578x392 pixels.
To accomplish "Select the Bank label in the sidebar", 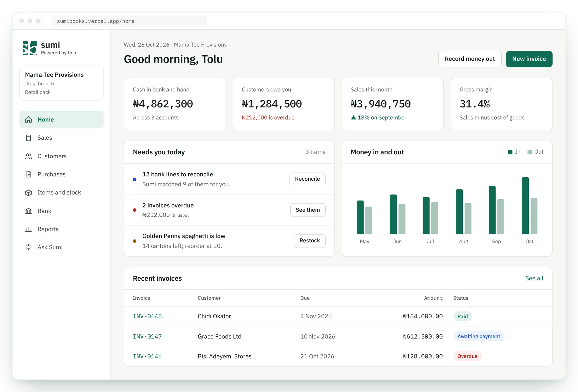I will [x=44, y=211].
